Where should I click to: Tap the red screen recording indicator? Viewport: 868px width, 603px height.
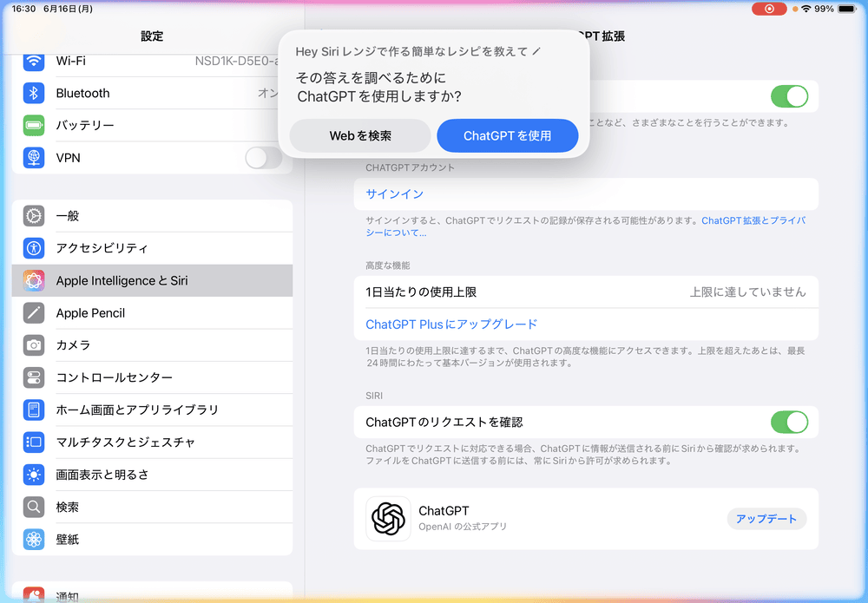(769, 9)
